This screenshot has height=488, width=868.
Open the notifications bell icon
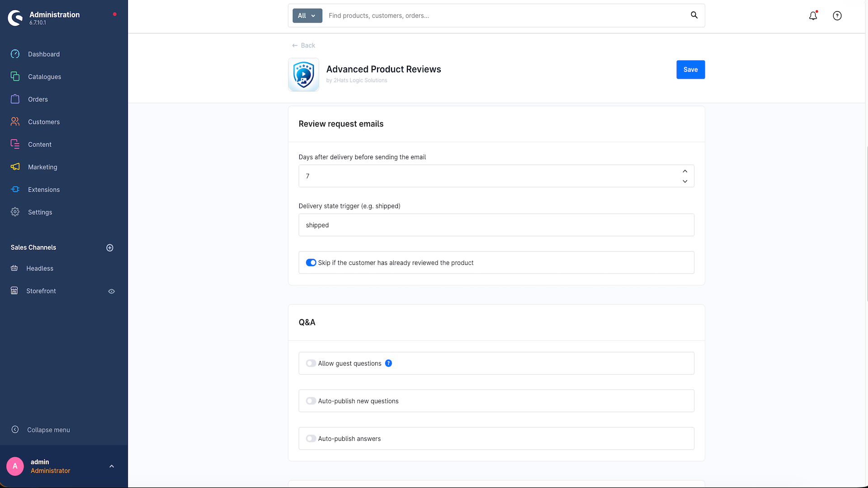[813, 16]
